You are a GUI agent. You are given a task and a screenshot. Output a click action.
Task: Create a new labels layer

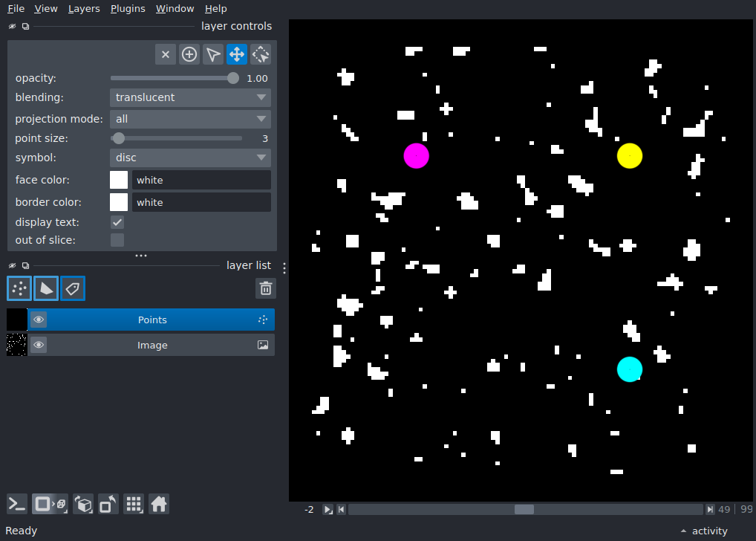pos(73,288)
